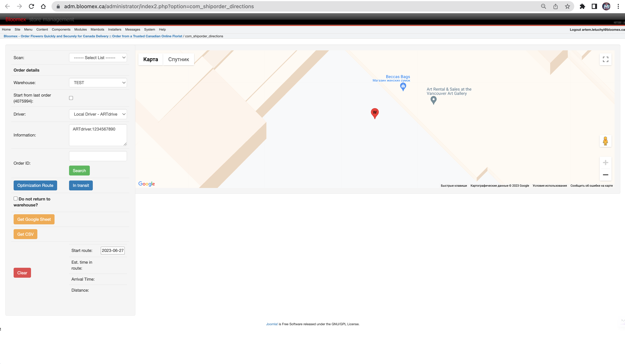This screenshot has width=625, height=364.
Task: Open the Messages menu
Action: point(133,29)
